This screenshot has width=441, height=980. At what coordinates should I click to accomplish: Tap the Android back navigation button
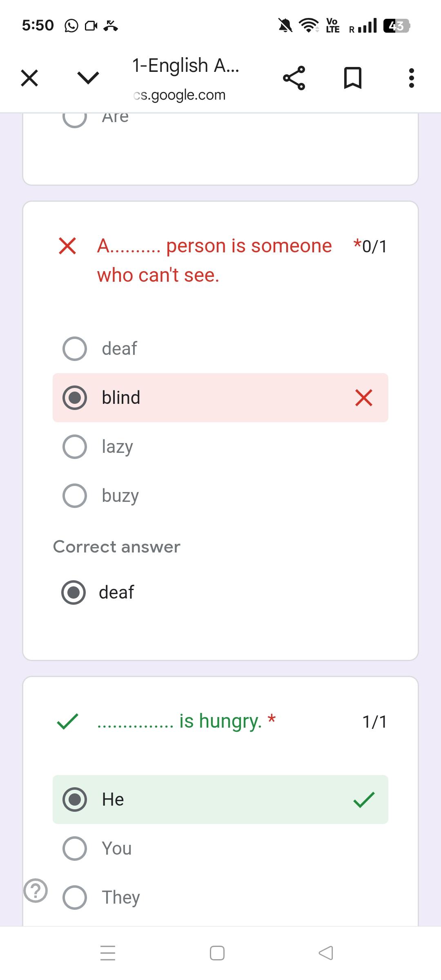[326, 953]
